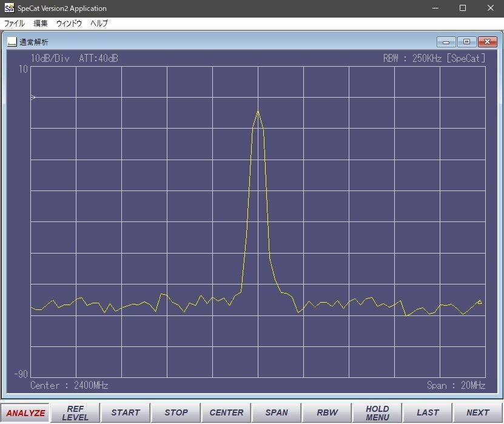Image resolution: width=504 pixels, height=424 pixels.
Task: Open the ファイル menu
Action: tap(14, 23)
